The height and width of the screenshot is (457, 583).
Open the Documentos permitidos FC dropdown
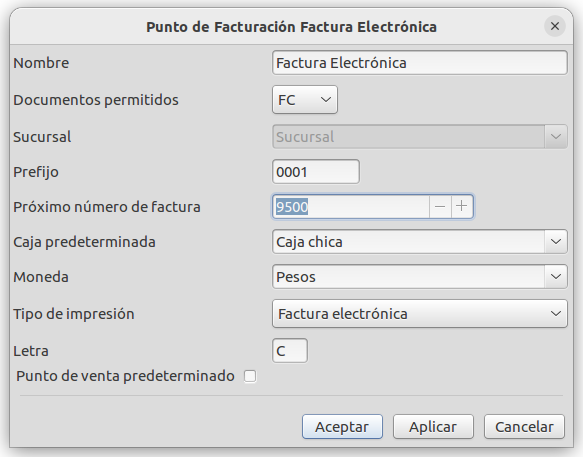(x=305, y=100)
